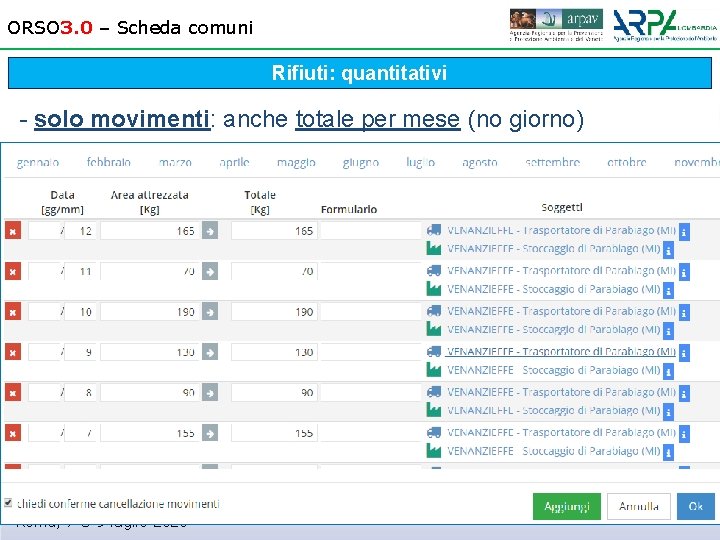Edit Area attrezzata field showing 165
Image resolution: width=720 pixels, height=540 pixels.
tap(150, 231)
